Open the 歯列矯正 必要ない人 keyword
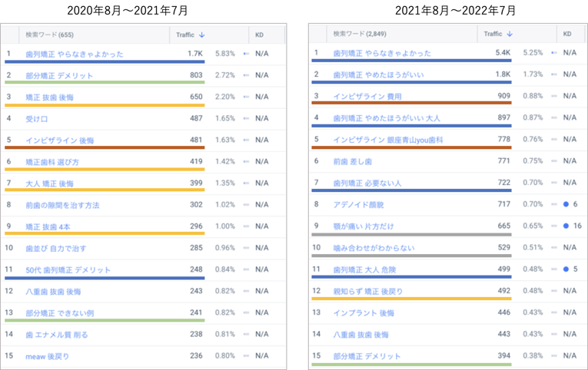The height and width of the screenshot is (370, 588). tap(367, 183)
